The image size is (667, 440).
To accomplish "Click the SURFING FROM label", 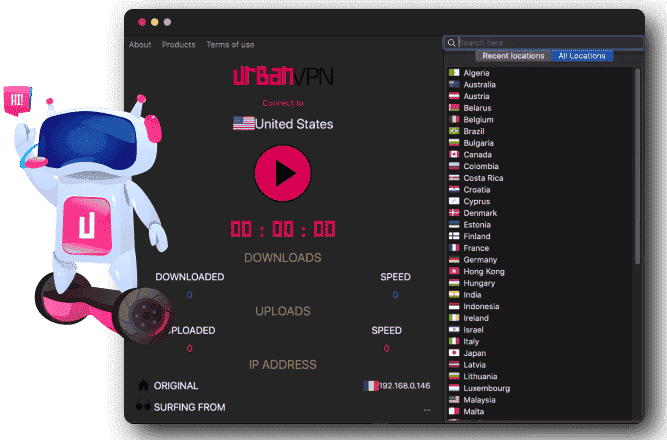I will (x=189, y=407).
